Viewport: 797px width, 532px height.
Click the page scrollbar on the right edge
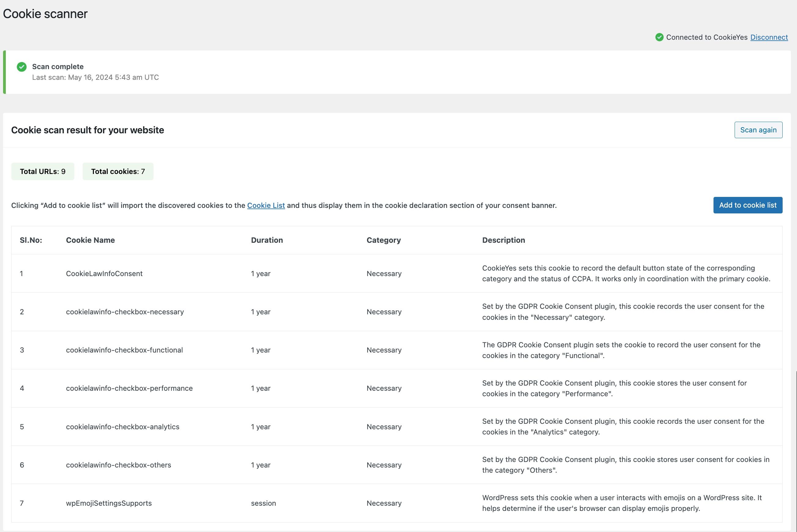tap(796, 451)
